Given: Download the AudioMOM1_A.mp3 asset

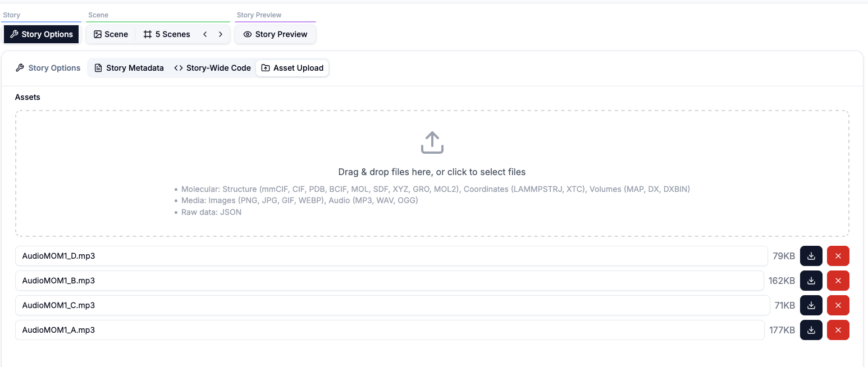Looking at the screenshot, I should click(x=811, y=330).
